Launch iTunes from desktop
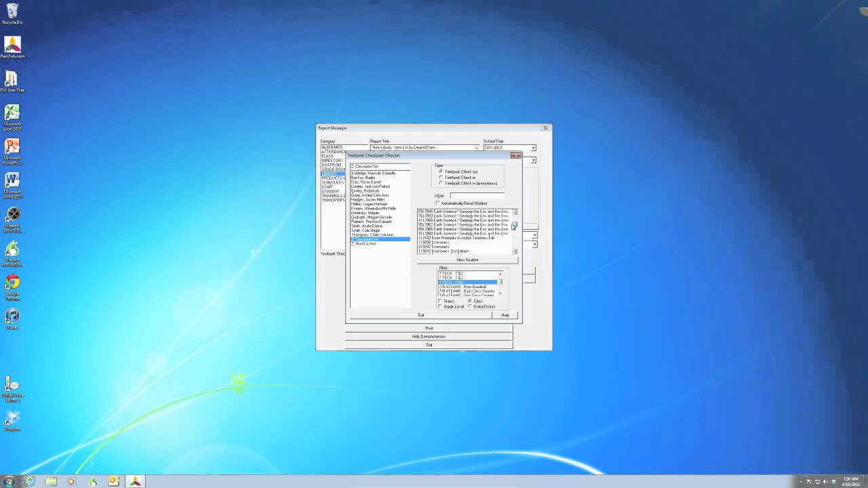Image resolution: width=868 pixels, height=488 pixels. coord(12,319)
